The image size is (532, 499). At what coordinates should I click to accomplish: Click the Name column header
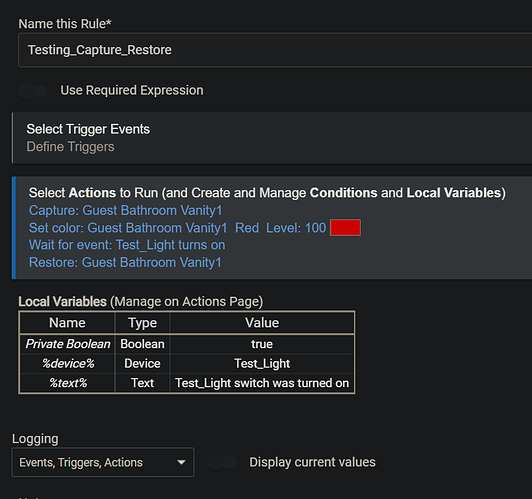pyautogui.click(x=67, y=323)
